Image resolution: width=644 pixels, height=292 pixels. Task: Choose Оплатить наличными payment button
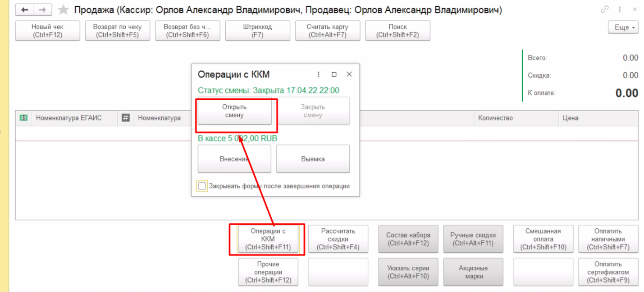click(x=608, y=239)
